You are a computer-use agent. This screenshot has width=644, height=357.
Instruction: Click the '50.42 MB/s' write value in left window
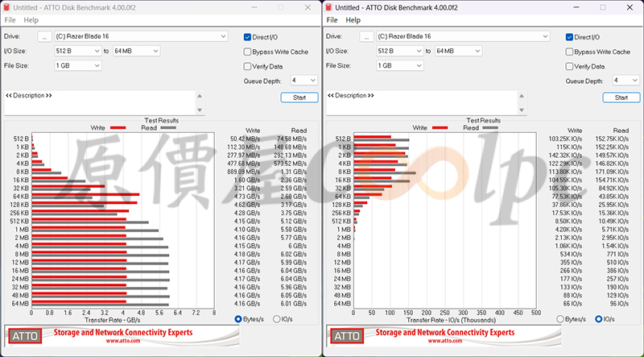coord(245,139)
